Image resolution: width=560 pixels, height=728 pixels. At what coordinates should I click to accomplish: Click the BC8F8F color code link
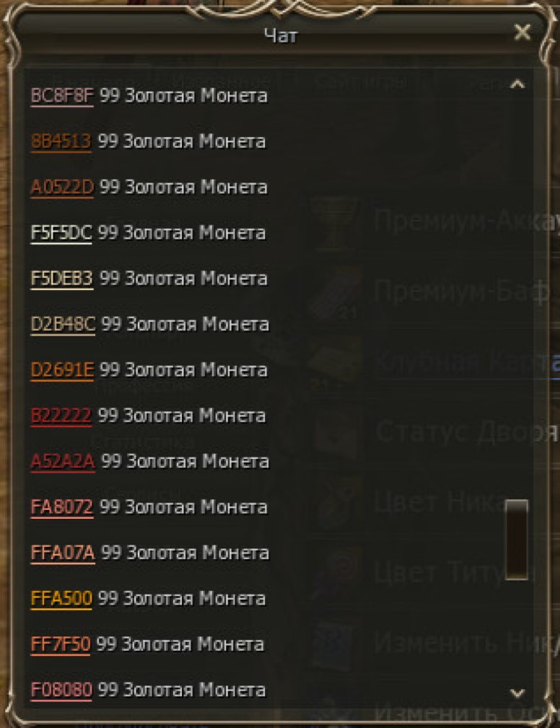tap(62, 96)
